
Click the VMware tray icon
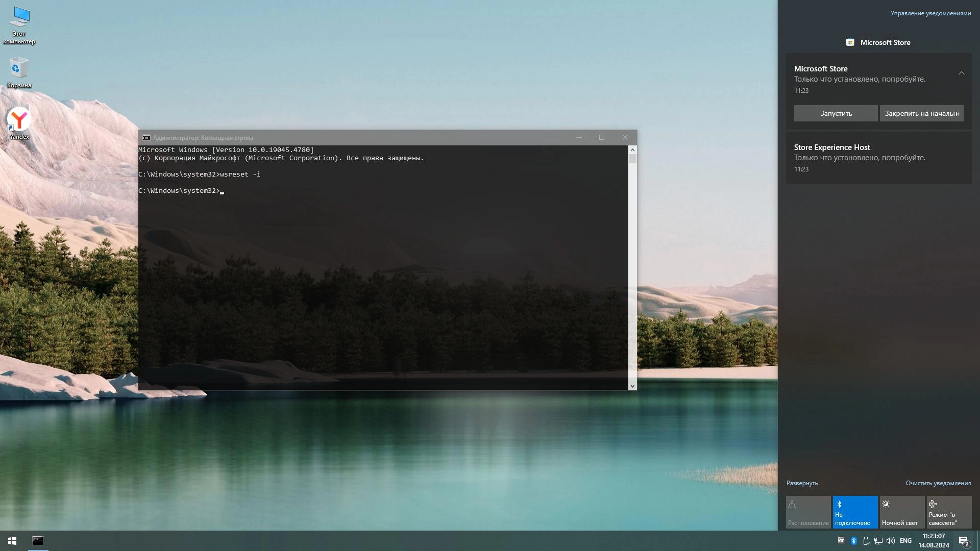(x=841, y=540)
